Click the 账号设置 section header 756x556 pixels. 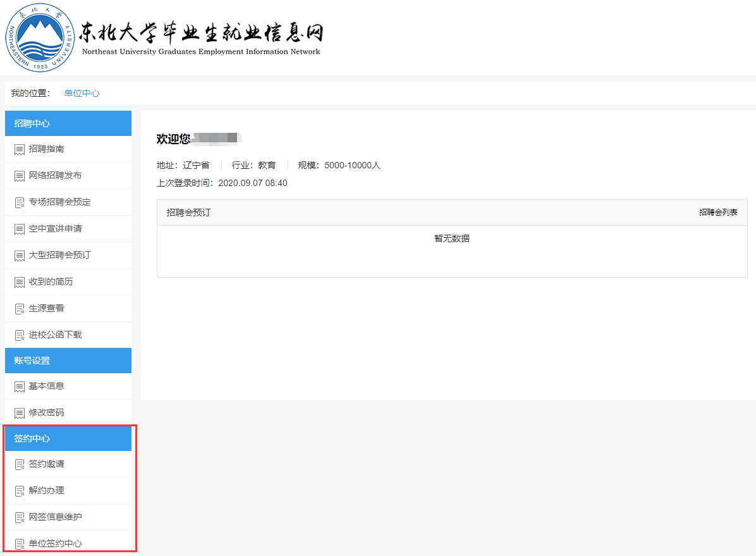click(x=68, y=361)
